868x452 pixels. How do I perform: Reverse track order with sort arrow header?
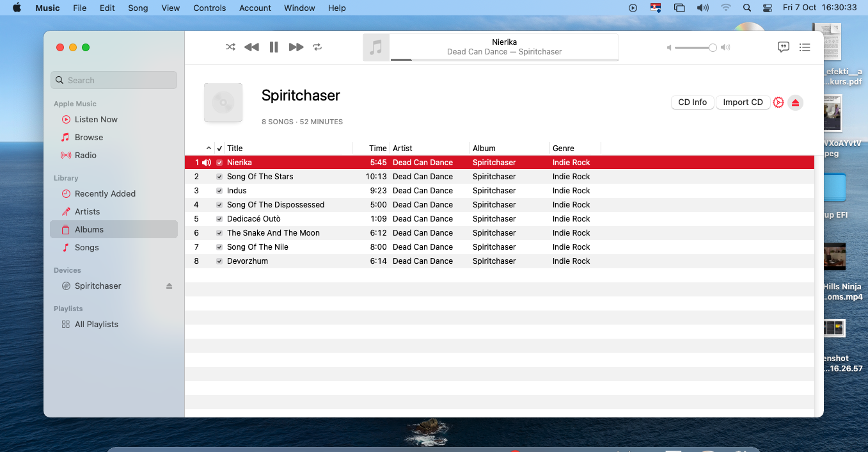(209, 149)
